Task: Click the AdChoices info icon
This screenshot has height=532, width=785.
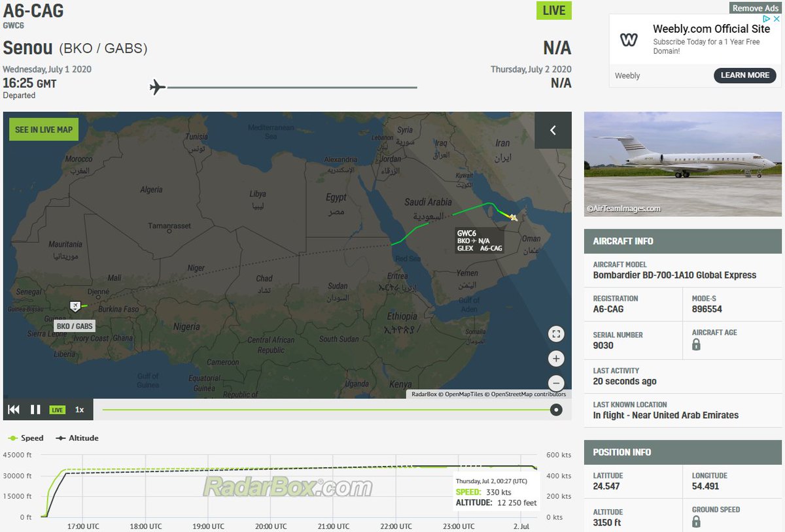Action: (767, 19)
